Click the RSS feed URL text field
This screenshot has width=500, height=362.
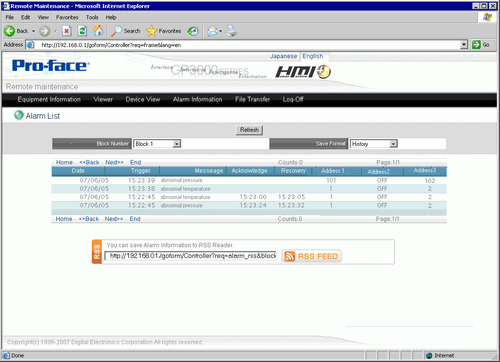(191, 256)
